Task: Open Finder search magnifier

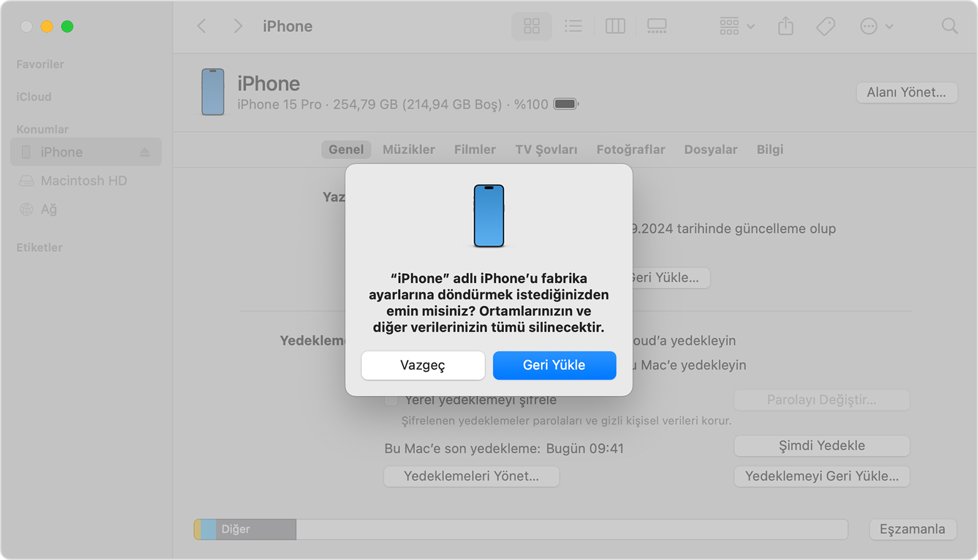Action: pyautogui.click(x=950, y=26)
